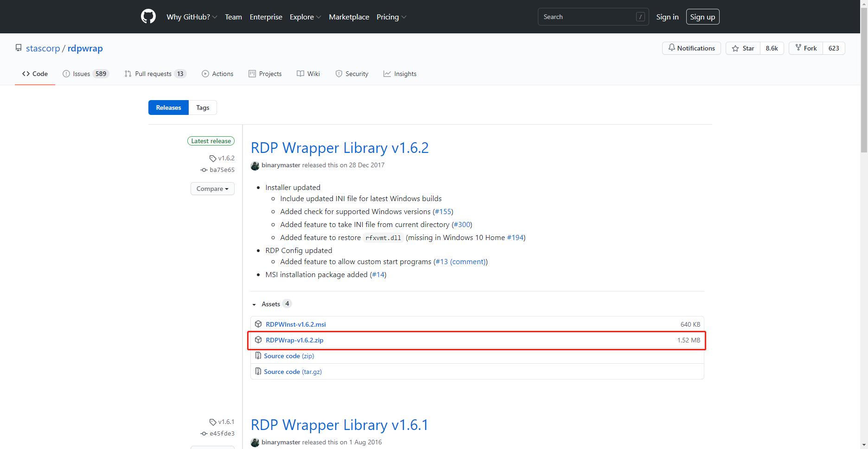868x449 pixels.
Task: Click binarymaster author link for v1.6.2
Action: tap(281, 165)
